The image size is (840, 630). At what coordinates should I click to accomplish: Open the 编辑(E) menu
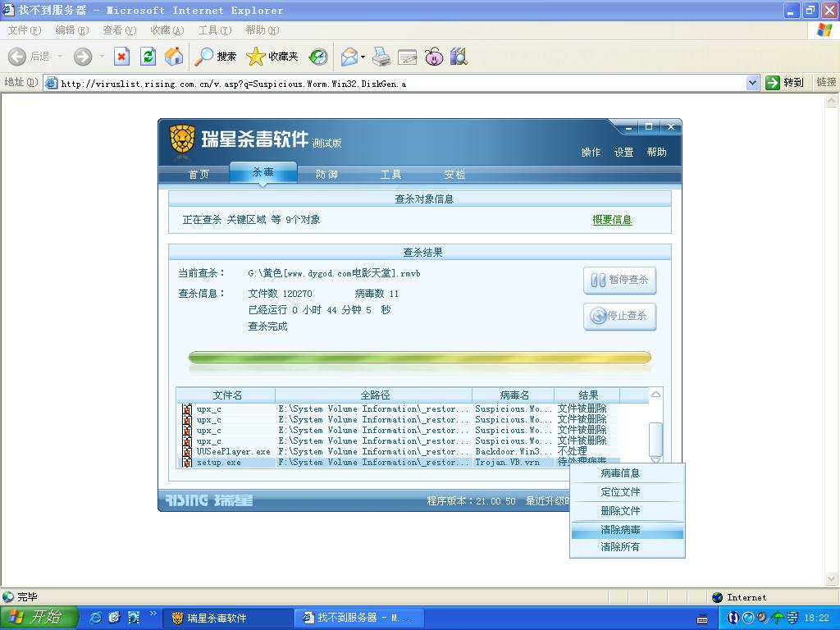click(x=72, y=30)
